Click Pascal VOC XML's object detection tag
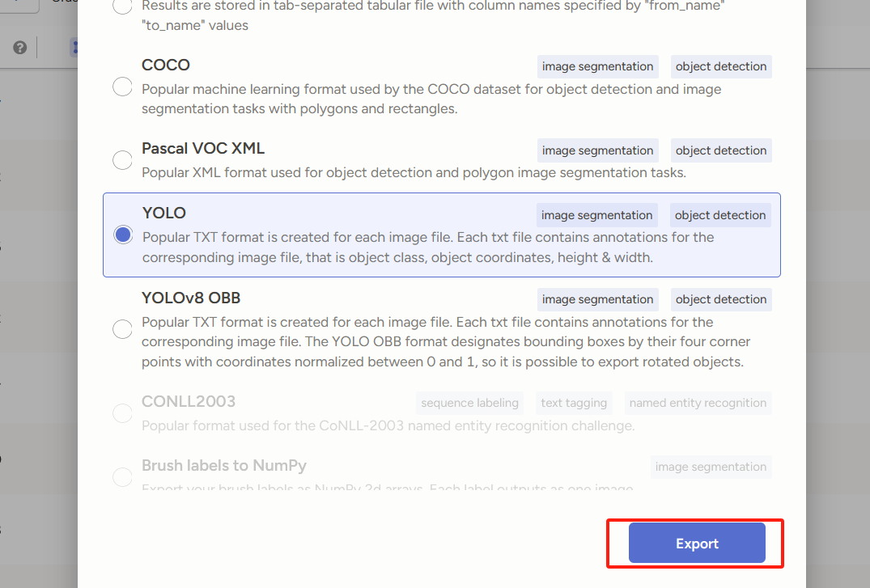Image resolution: width=870 pixels, height=588 pixels. tap(721, 150)
